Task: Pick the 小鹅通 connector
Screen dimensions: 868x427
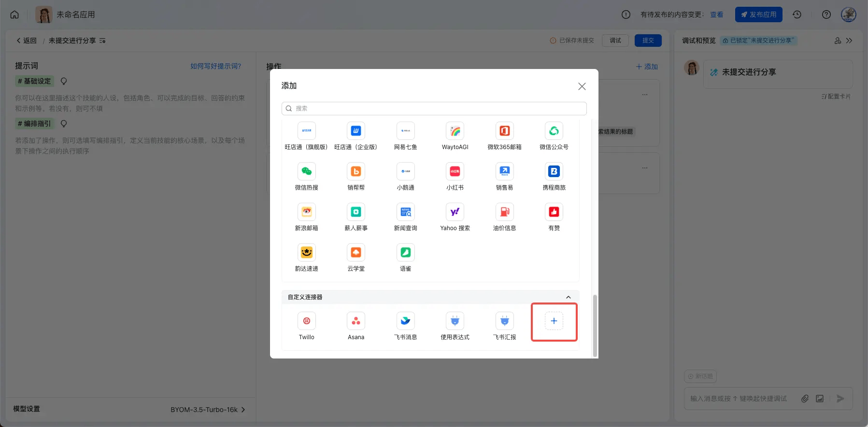Action: 406,171
